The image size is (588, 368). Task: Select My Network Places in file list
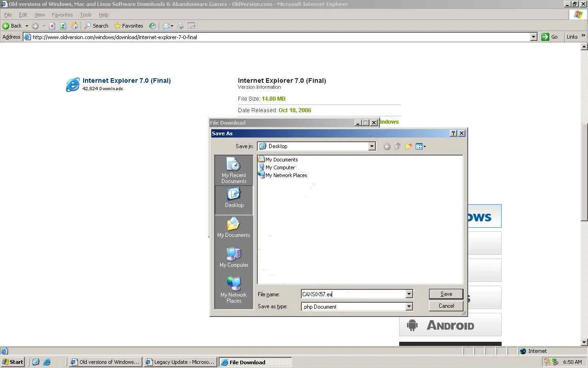click(x=283, y=175)
